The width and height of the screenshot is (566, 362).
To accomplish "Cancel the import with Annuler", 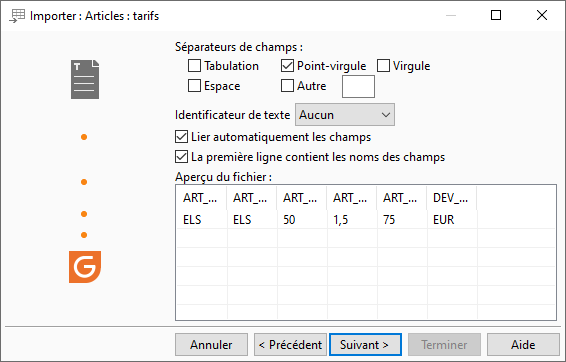I will click(212, 345).
